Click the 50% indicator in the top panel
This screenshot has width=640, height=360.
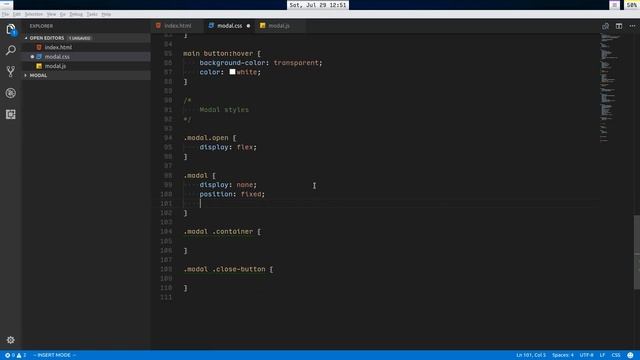[x=631, y=5]
